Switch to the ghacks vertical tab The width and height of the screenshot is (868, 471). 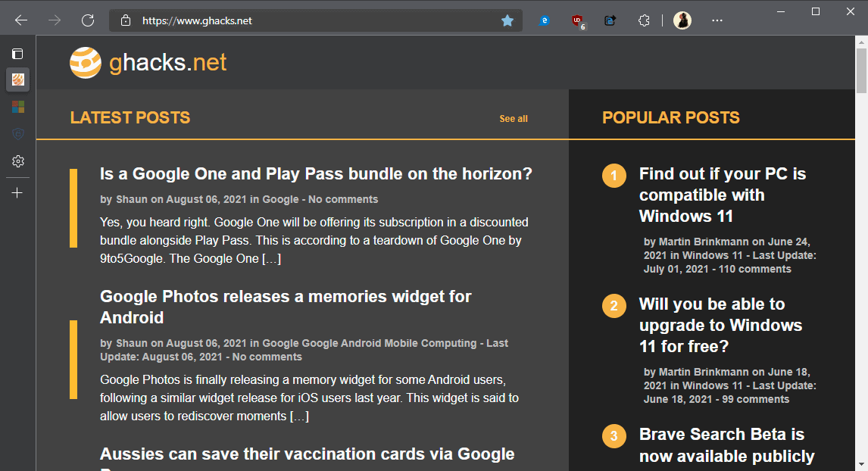click(18, 80)
